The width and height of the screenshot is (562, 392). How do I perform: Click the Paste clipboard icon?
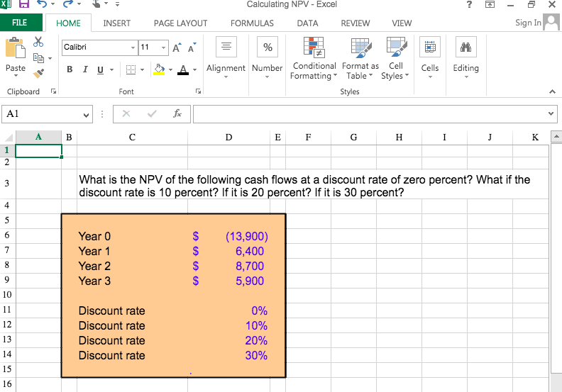(16, 47)
